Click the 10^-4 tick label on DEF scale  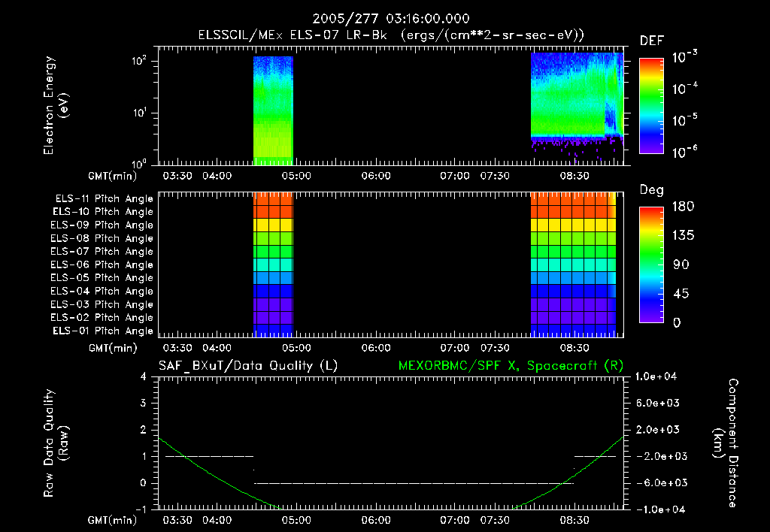tap(684, 88)
